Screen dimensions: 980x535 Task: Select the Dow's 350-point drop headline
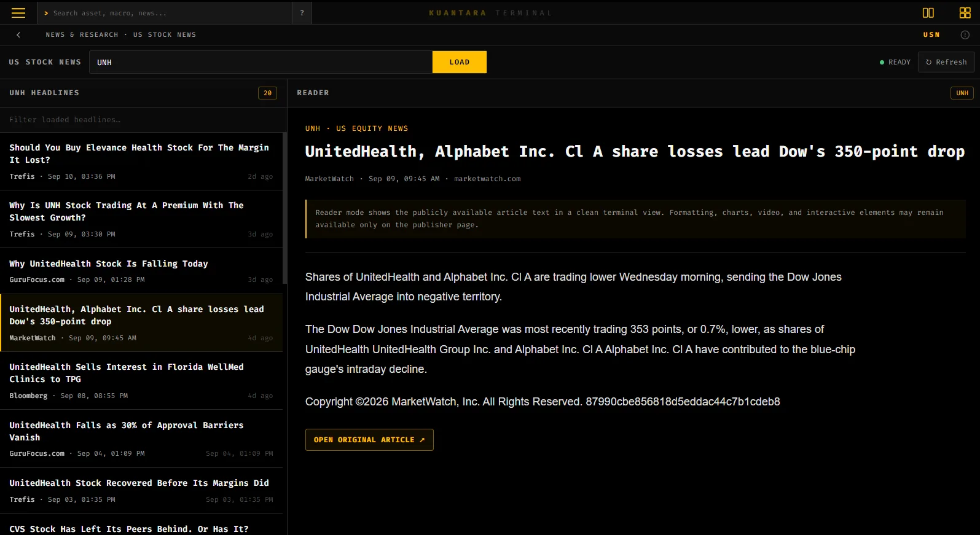(x=141, y=322)
